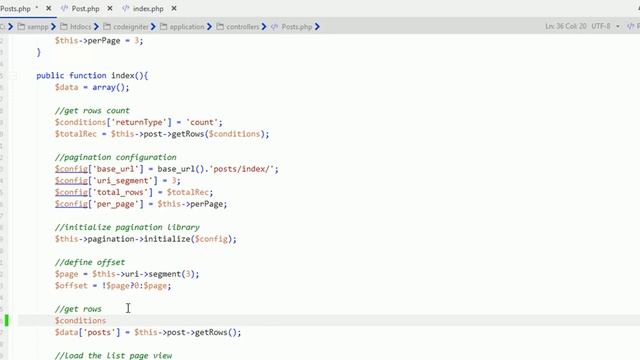Screen dimensions: 640x360
Task: Click the PHP file icon on index.php tab
Action: 126,8
